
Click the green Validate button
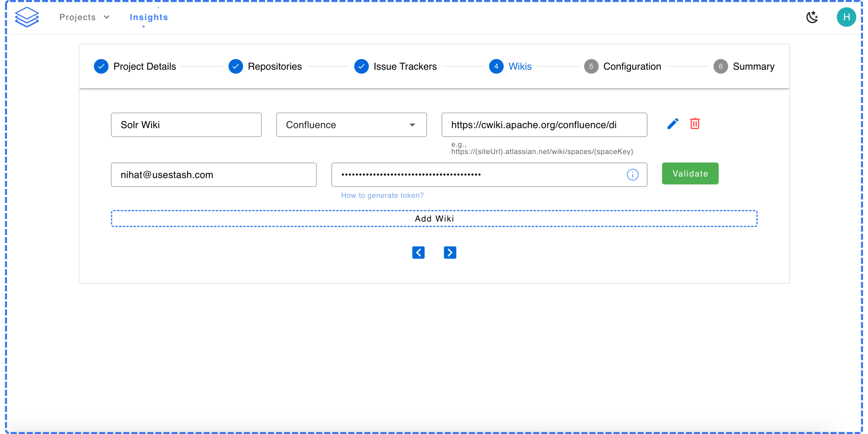pyautogui.click(x=690, y=173)
